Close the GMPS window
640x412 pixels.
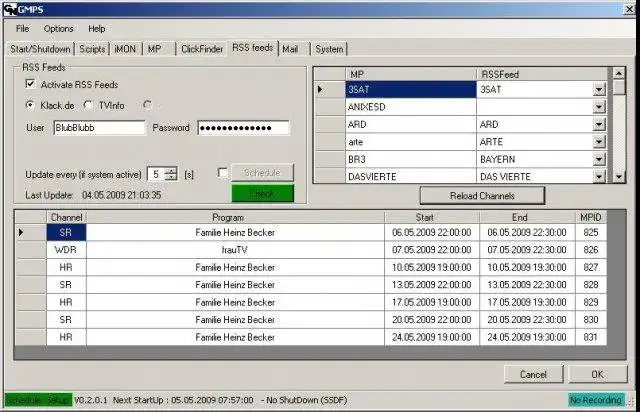click(x=629, y=9)
